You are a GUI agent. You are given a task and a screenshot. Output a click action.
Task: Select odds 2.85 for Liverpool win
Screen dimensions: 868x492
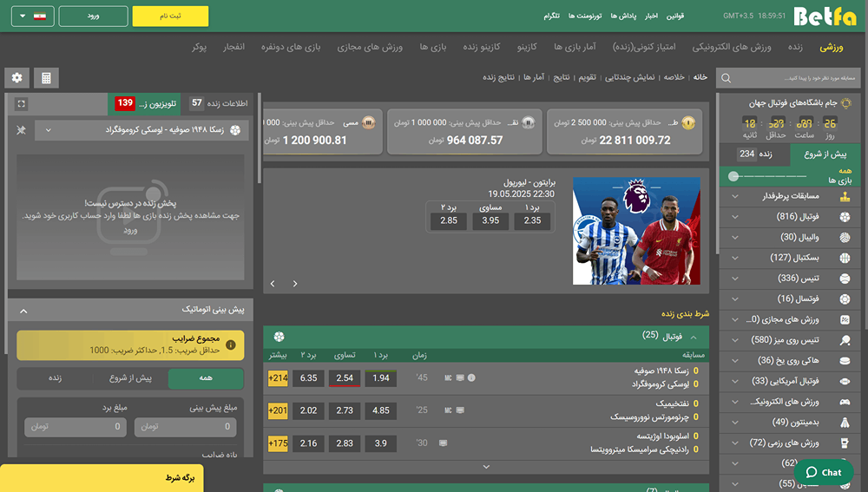click(x=449, y=220)
